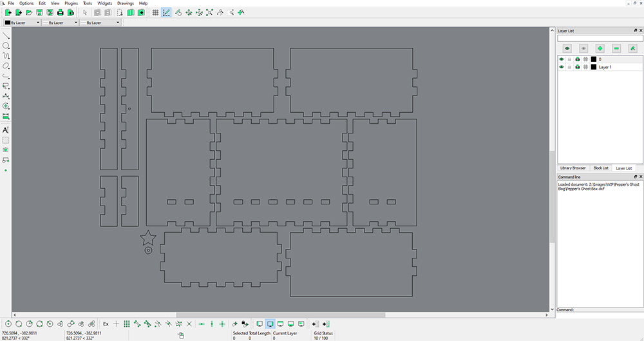
Task: Switch to the Block List tab
Action: [x=601, y=168]
